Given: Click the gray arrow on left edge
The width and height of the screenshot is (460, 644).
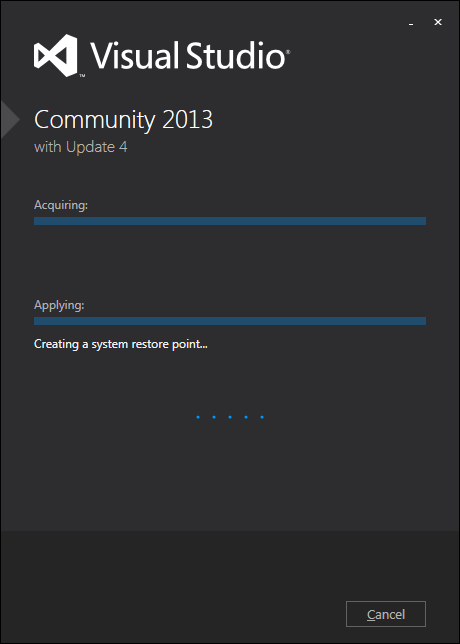Looking at the screenshot, I should 10,120.
